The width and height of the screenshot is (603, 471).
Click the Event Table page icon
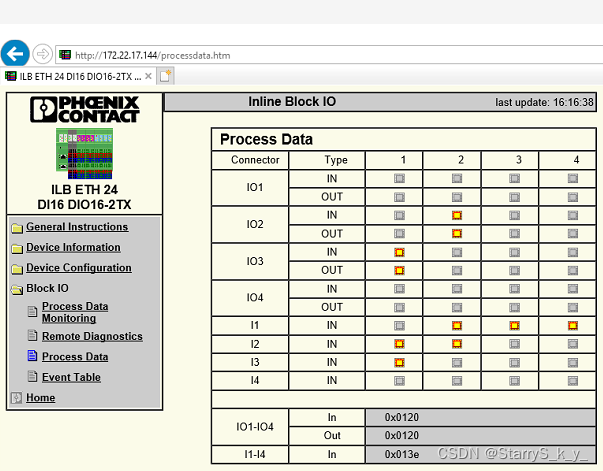(33, 376)
